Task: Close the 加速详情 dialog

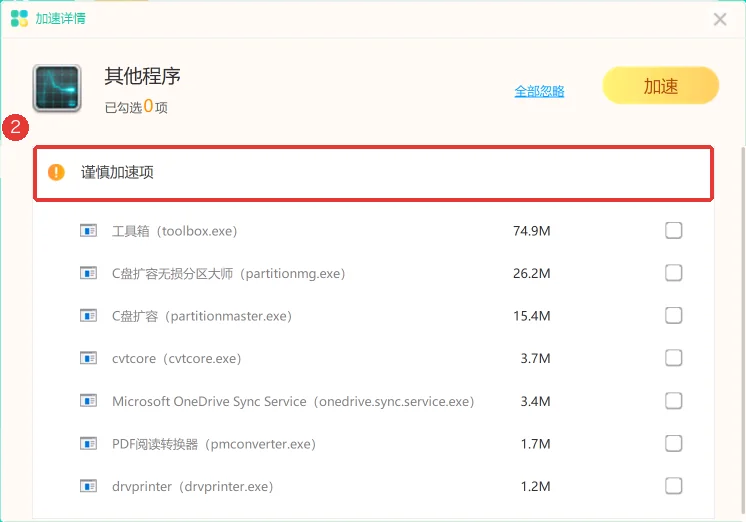Action: tap(720, 19)
